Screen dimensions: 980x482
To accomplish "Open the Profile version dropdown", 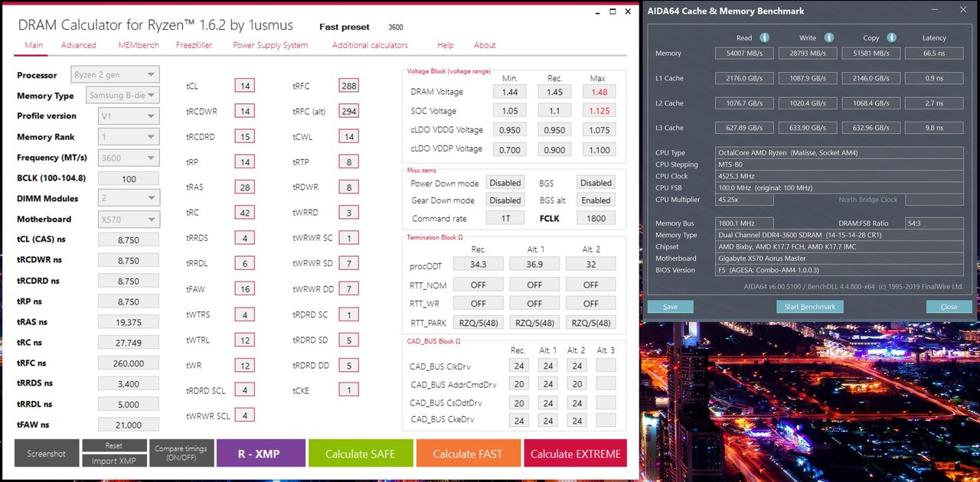I will click(x=129, y=116).
